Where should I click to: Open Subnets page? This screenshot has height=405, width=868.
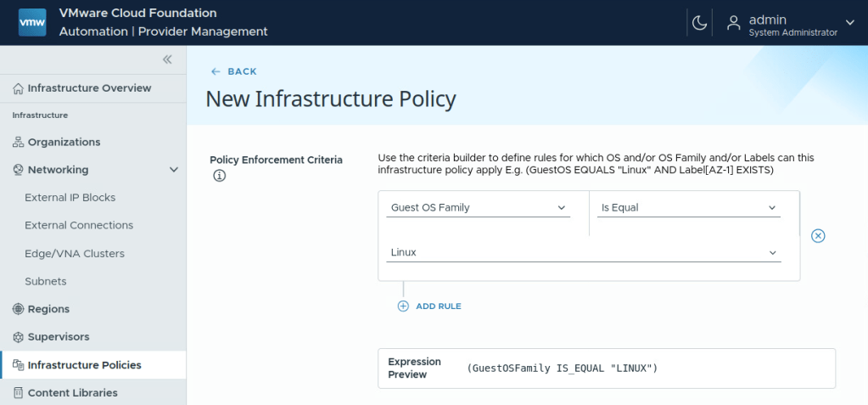point(45,281)
